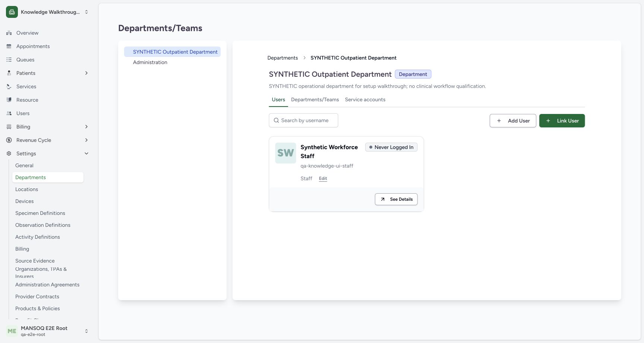
Task: Click the magnifier icon in search box
Action: tap(276, 120)
